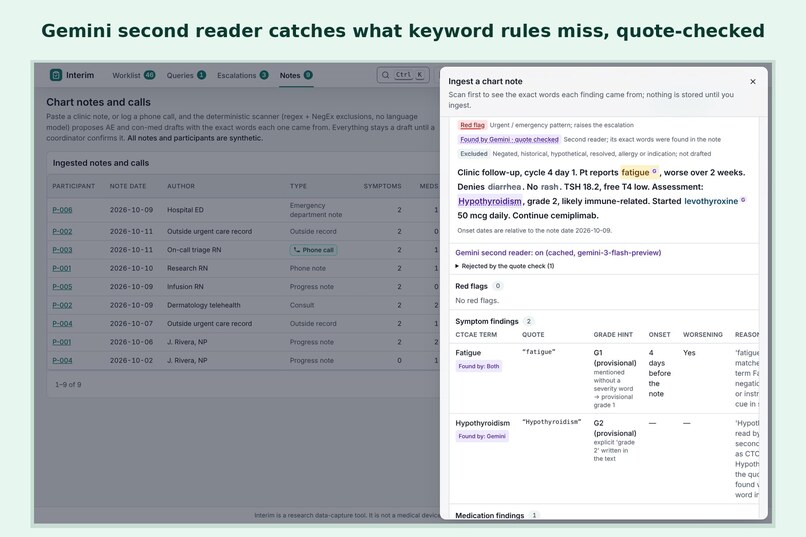
Task: Click the CTCAE TERM column header
Action: [476, 335]
